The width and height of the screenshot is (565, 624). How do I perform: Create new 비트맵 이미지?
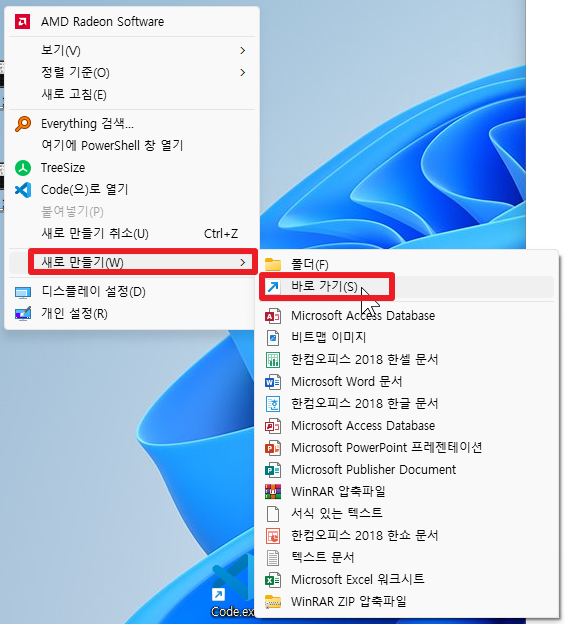pyautogui.click(x=406, y=338)
